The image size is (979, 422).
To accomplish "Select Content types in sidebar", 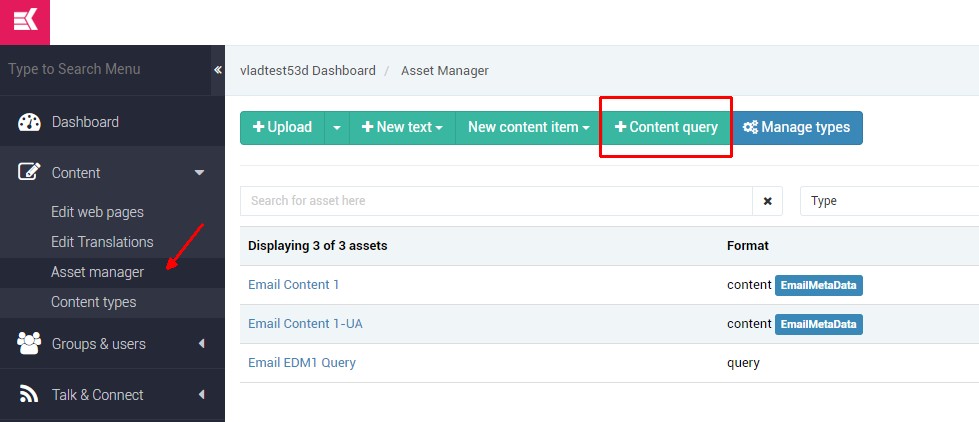I will point(94,302).
